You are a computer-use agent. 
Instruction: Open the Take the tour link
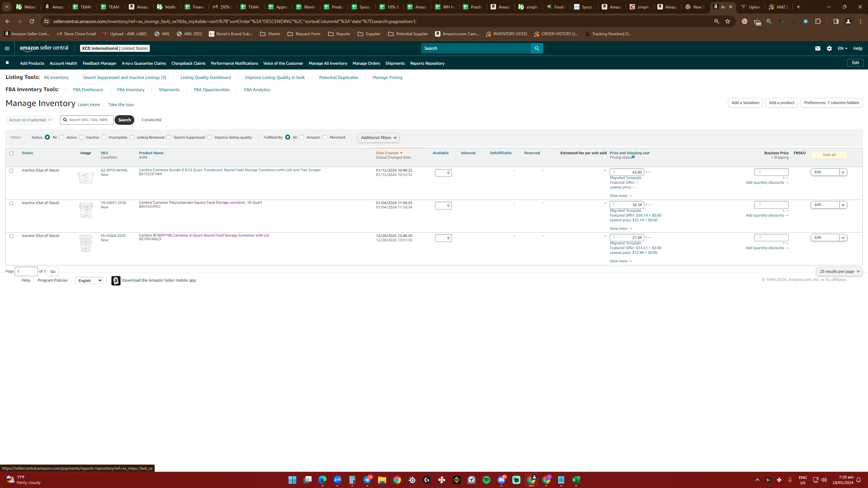[x=121, y=105]
